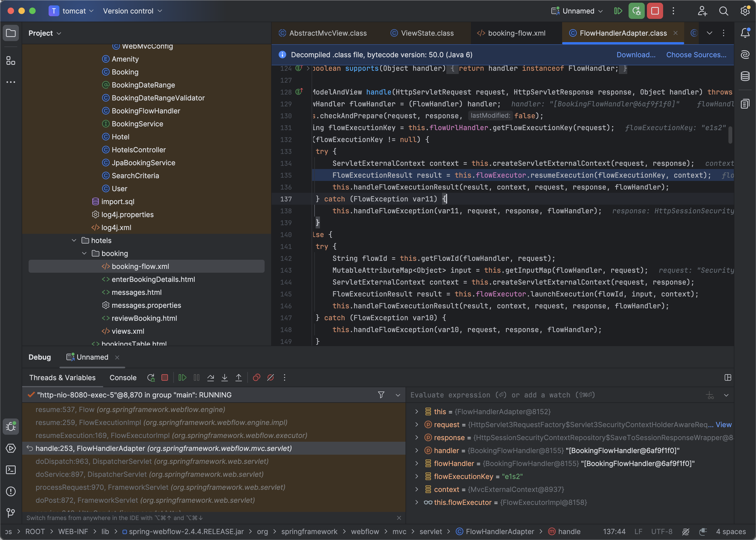756x540 pixels.
Task: Click Step Into in debug toolbar
Action: click(224, 378)
